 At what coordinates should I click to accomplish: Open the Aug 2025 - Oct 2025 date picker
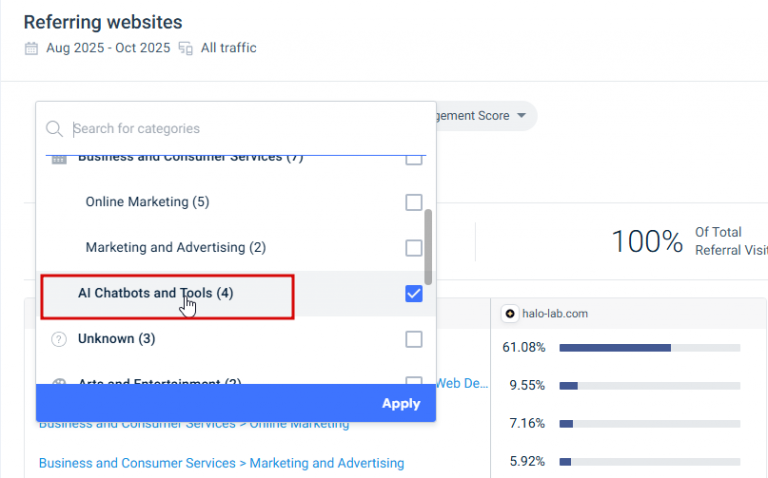click(x=107, y=48)
